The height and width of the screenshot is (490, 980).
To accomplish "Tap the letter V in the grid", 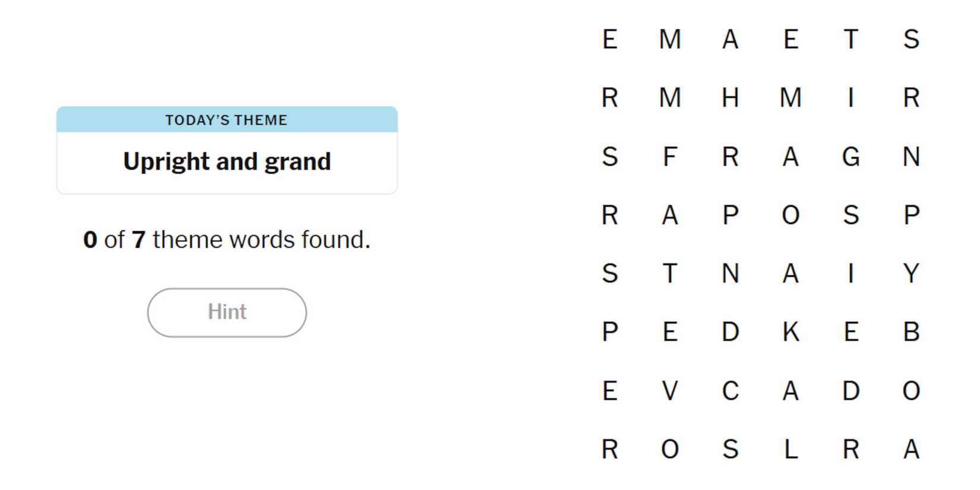I will [669, 391].
